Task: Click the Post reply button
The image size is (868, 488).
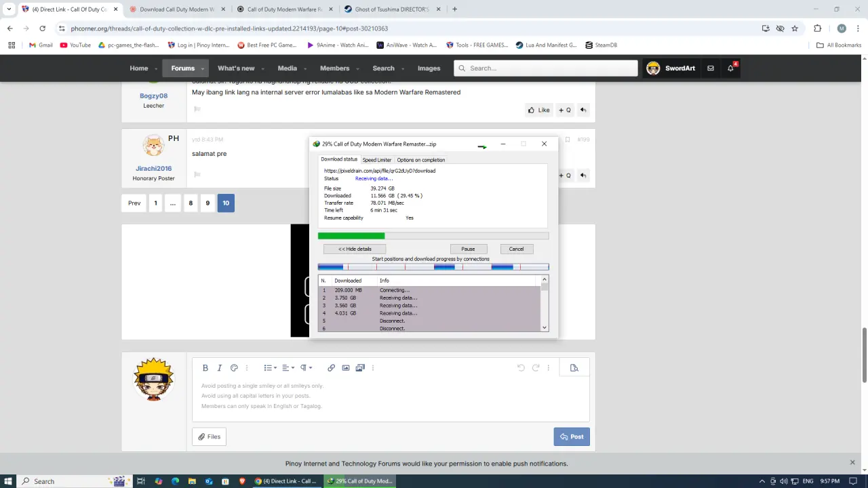Action: click(x=572, y=436)
